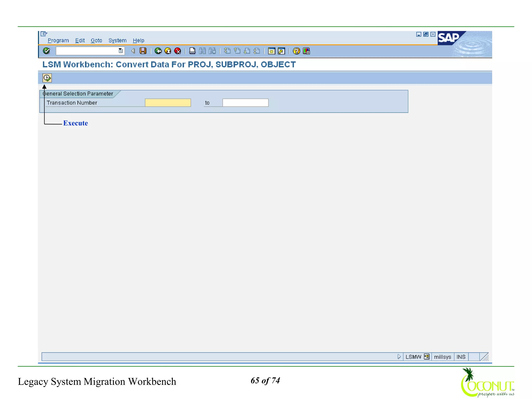The width and height of the screenshot is (532, 399).
Task: Click the Find binoculars icon
Action: 202,51
